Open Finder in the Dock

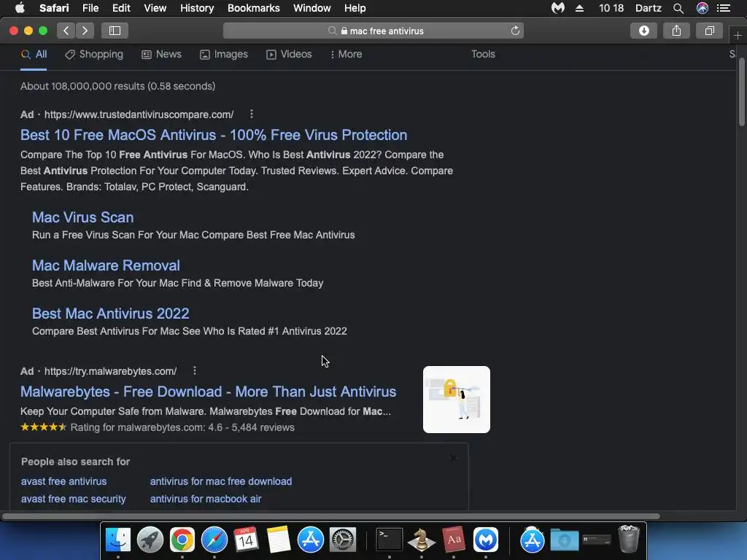tap(117, 540)
